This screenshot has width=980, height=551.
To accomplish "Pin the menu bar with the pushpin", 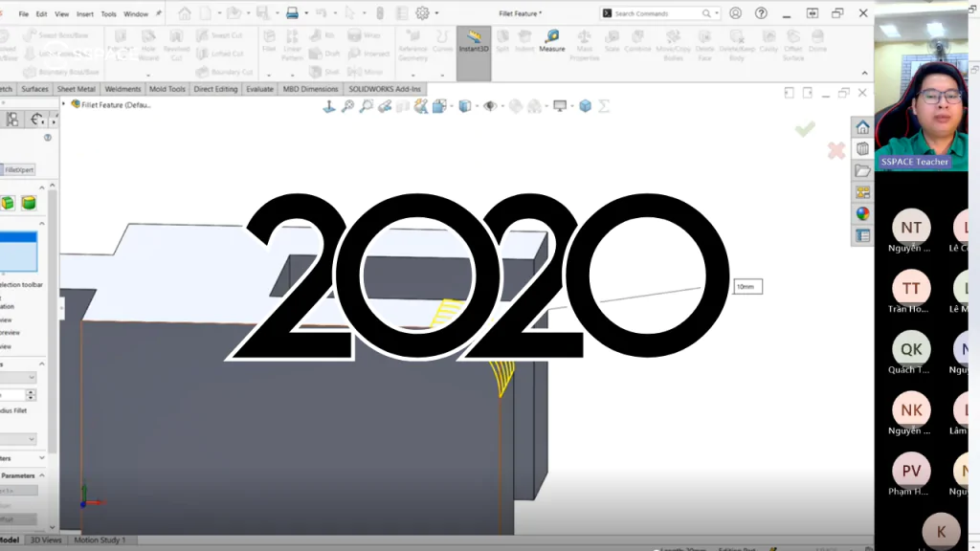I will point(159,13).
